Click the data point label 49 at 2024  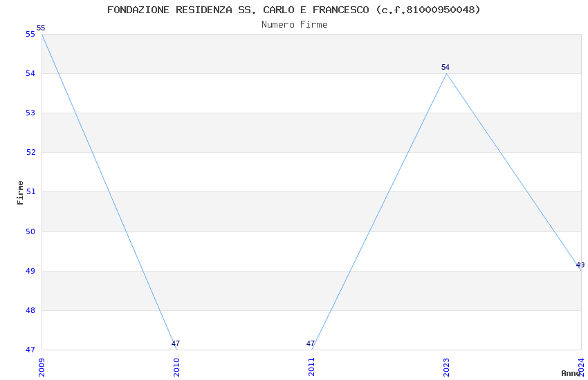click(x=580, y=265)
